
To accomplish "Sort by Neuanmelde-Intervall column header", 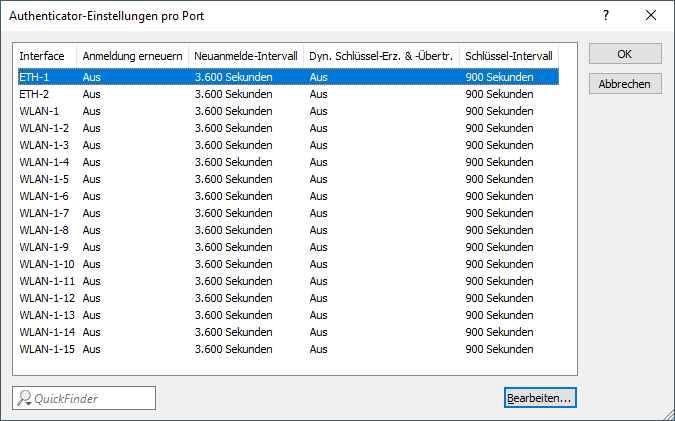I will (245, 56).
